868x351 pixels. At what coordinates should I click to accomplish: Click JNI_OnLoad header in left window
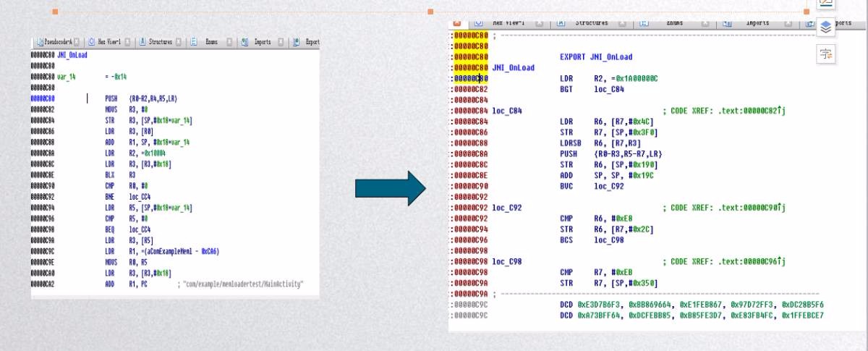coord(71,55)
